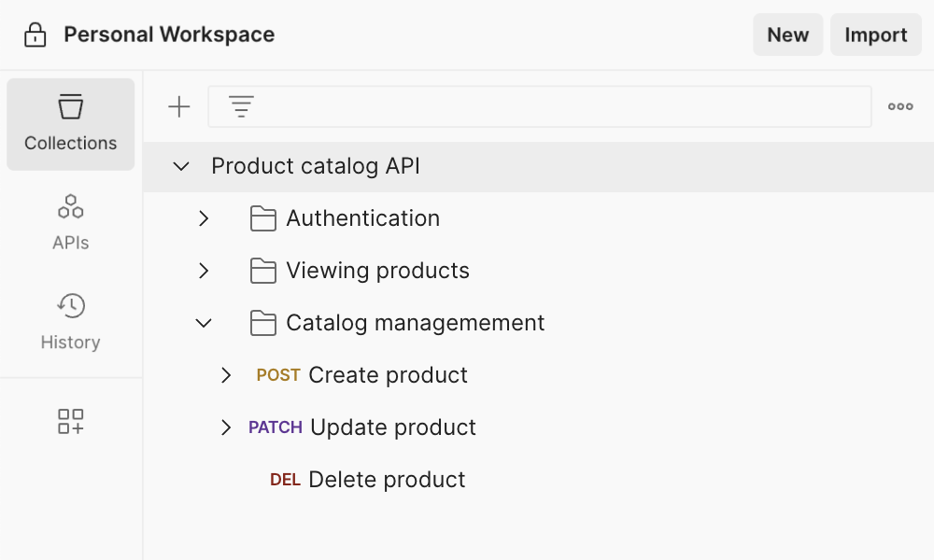The height and width of the screenshot is (560, 934).
Task: Click the lock icon beside Personal Workspace
Action: (x=34, y=34)
